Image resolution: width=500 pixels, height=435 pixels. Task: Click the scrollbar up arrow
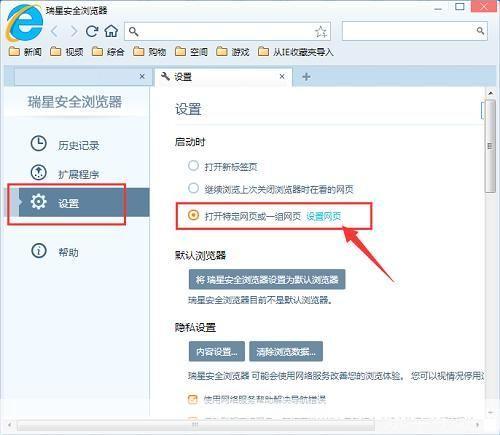pyautogui.click(x=490, y=93)
